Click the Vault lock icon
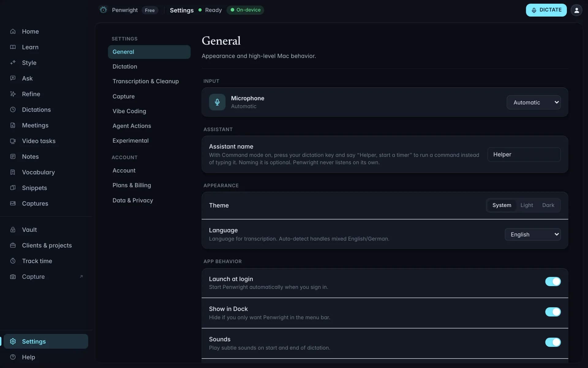Image resolution: width=588 pixels, height=368 pixels. click(x=13, y=229)
